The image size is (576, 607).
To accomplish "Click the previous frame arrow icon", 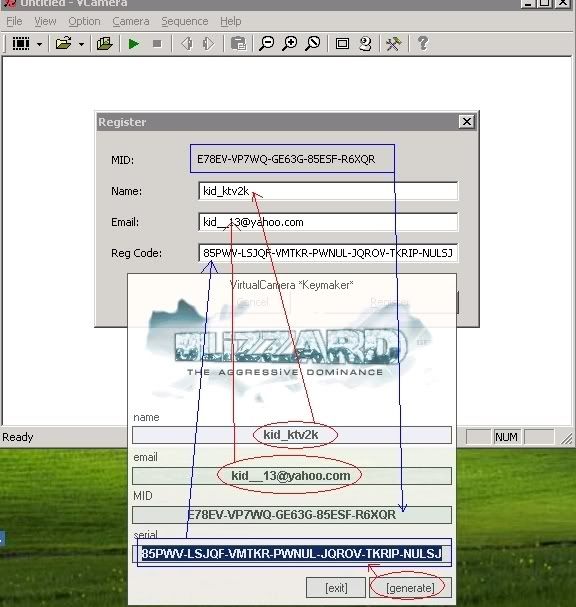I will click(x=187, y=43).
